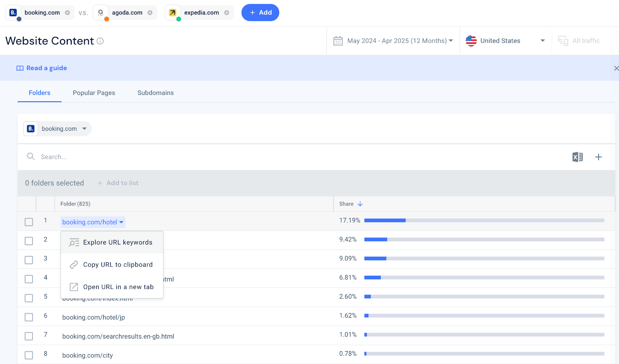Click the All traffic devices icon
This screenshot has width=619, height=364.
click(x=563, y=41)
